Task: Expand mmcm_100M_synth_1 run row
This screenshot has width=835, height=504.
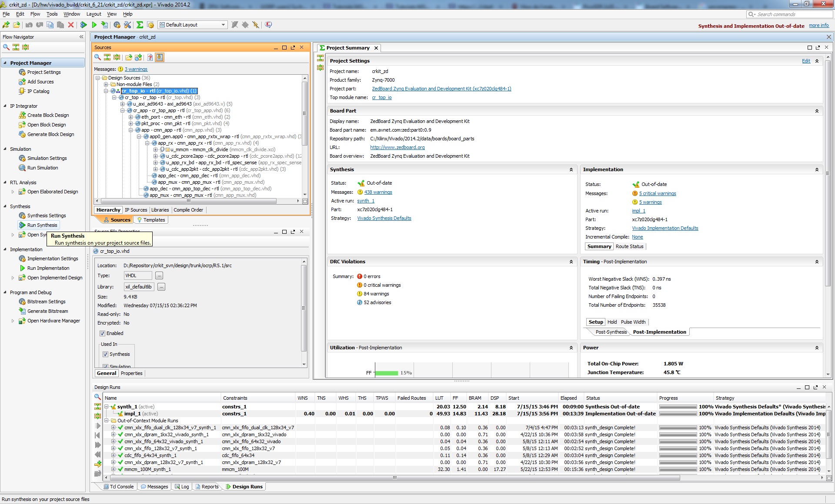Action: tap(114, 470)
